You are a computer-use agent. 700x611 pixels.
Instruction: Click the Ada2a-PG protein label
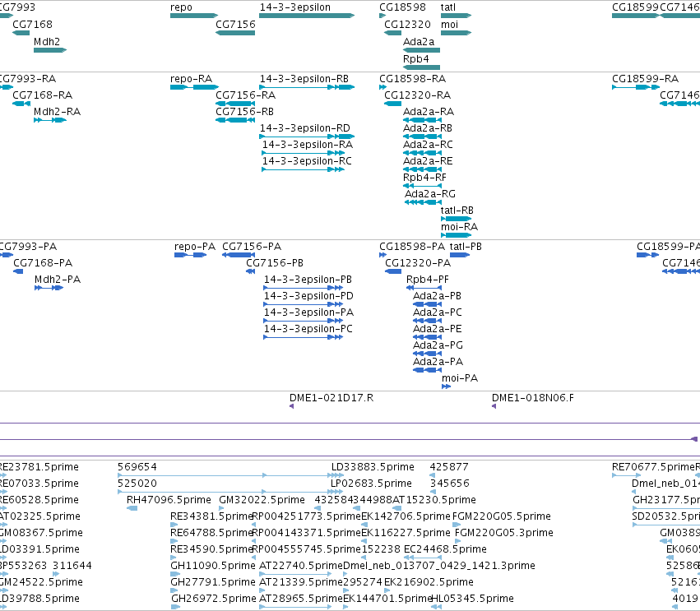[438, 345]
